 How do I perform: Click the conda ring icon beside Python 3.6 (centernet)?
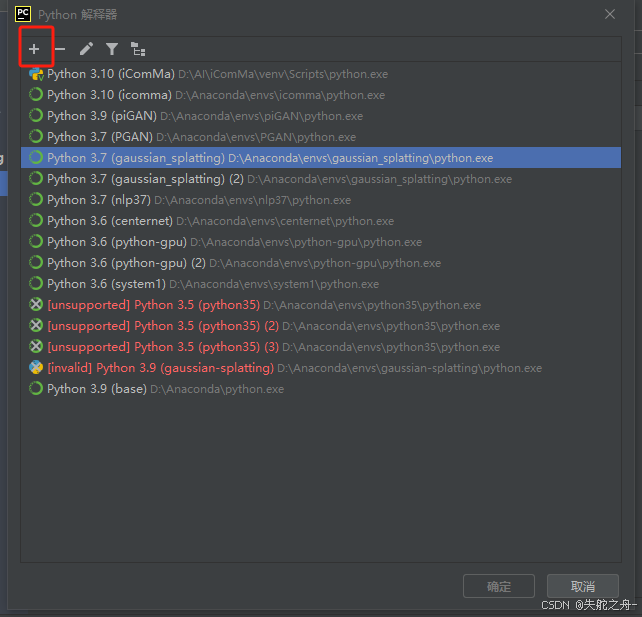point(36,221)
